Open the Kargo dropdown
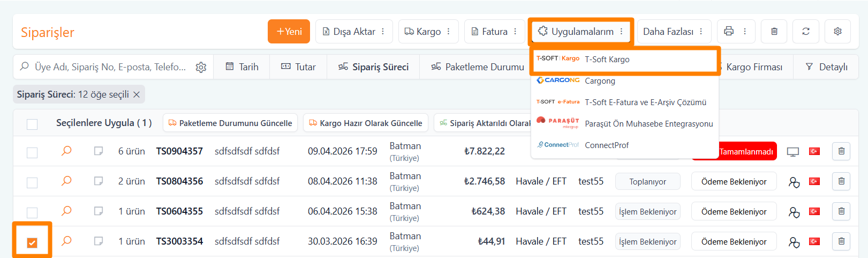 (x=428, y=32)
